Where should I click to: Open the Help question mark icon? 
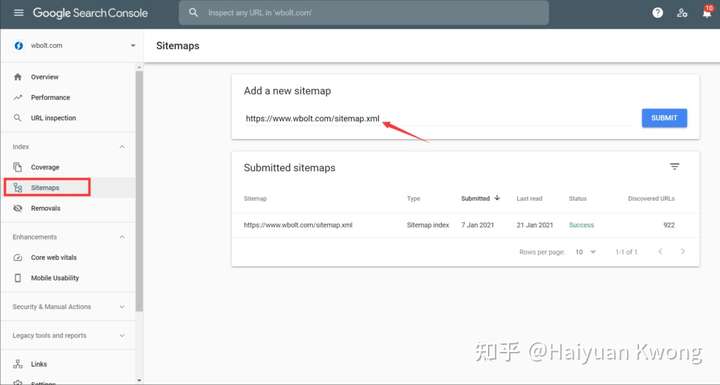[658, 13]
